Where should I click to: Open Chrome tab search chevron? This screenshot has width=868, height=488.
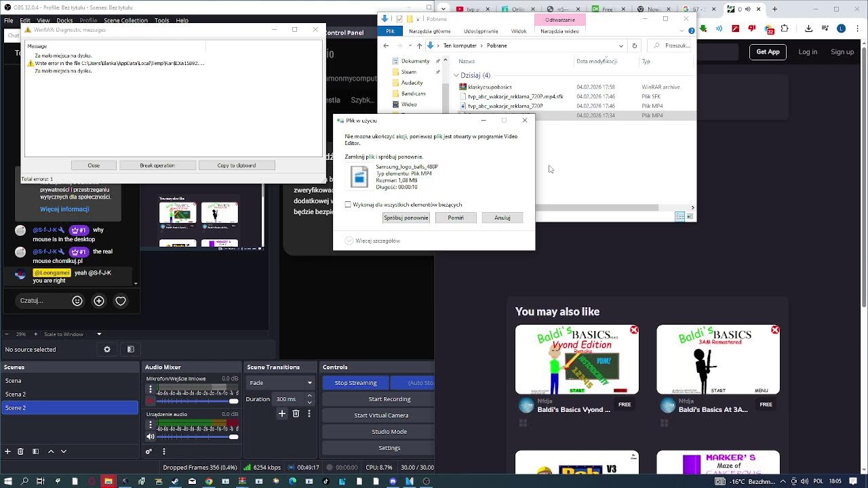[x=443, y=9]
